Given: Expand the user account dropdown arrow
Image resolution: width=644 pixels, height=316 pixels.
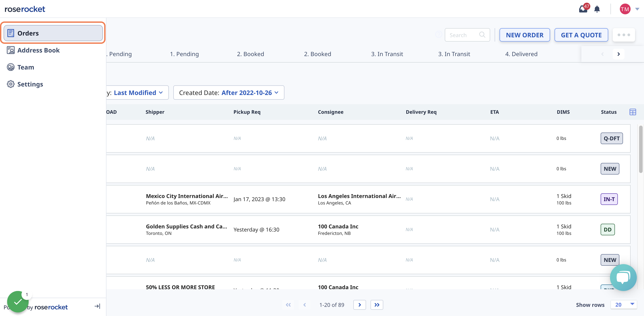Looking at the screenshot, I should pos(637,9).
